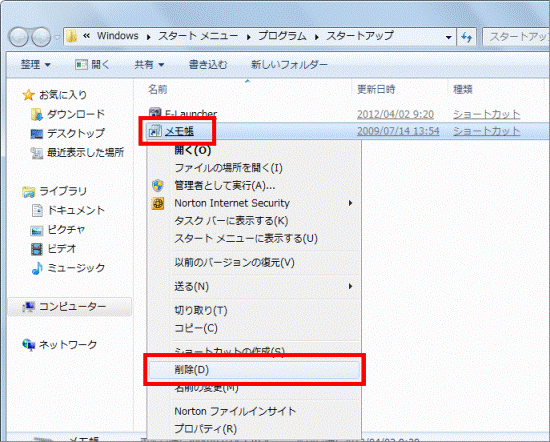Open the 共有 dropdown menu
Image resolution: width=550 pixels, height=442 pixels.
(150, 65)
